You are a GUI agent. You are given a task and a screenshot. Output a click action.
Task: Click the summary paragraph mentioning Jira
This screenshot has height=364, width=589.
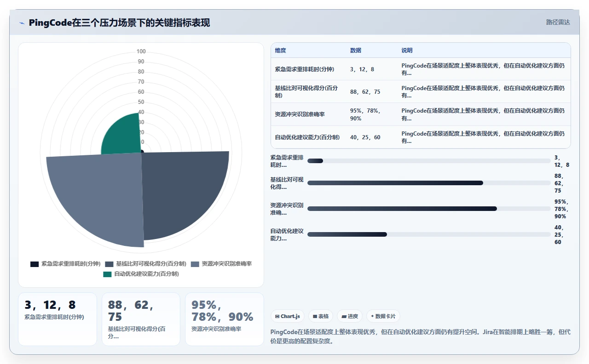point(421,336)
